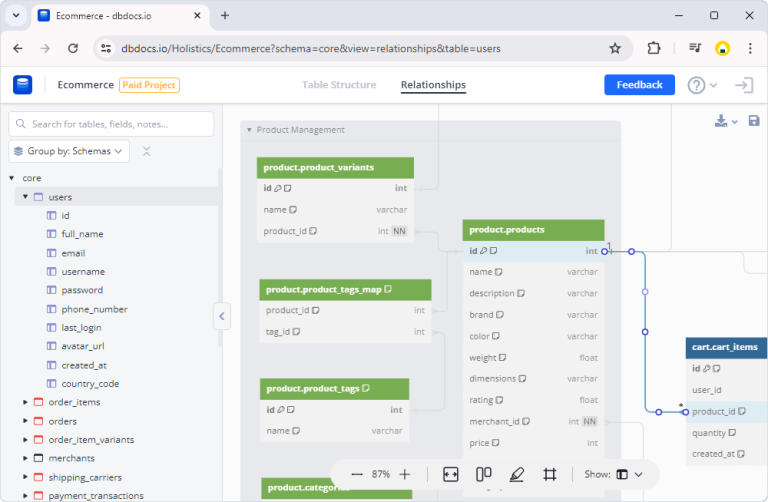Select the Relationships tab

click(433, 85)
